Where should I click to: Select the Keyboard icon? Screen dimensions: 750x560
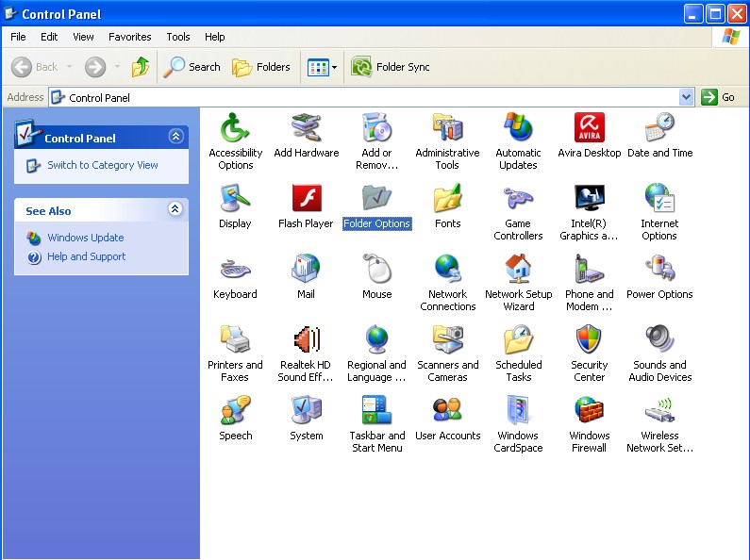235,269
